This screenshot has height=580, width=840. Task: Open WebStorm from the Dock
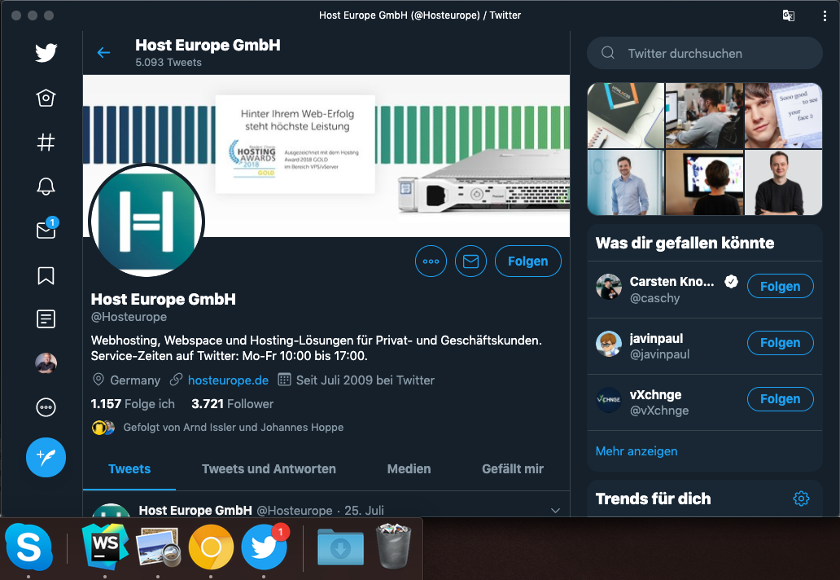point(105,547)
